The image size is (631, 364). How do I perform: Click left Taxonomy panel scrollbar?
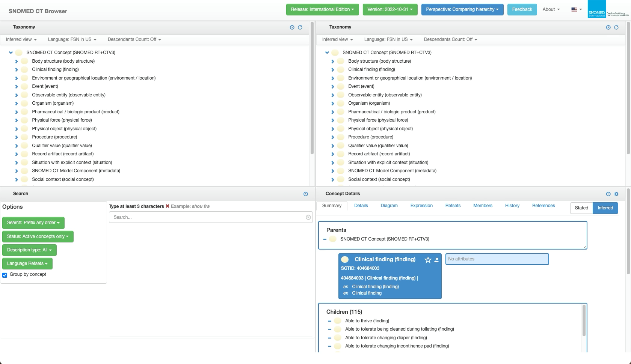(312, 88)
